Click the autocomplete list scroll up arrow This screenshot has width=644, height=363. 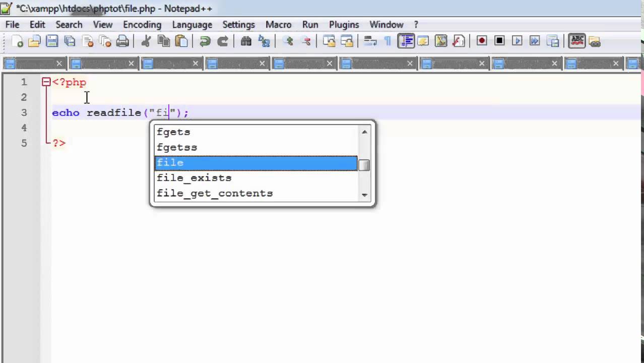(x=364, y=132)
